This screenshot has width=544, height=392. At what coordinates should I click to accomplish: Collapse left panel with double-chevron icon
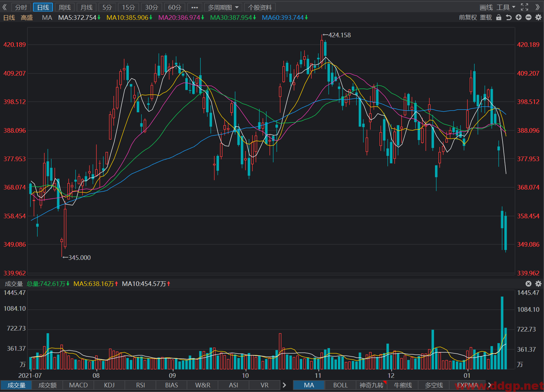tap(5, 7)
